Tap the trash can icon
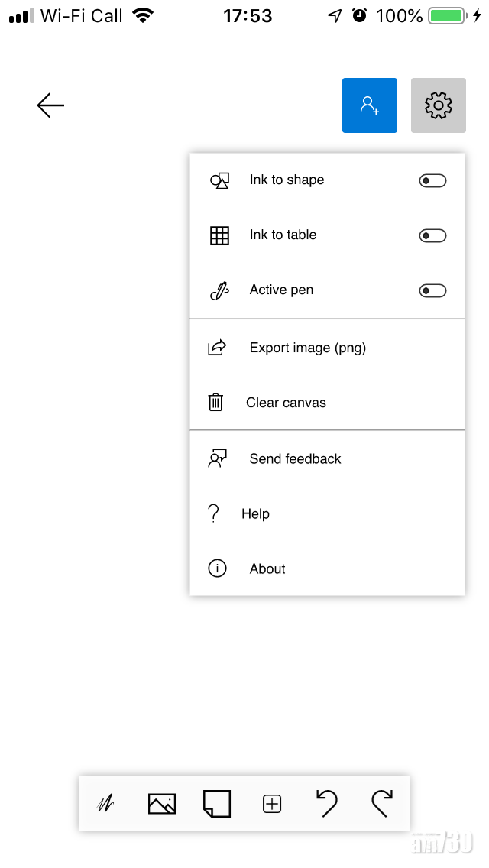The image size is (489, 868). click(x=216, y=403)
